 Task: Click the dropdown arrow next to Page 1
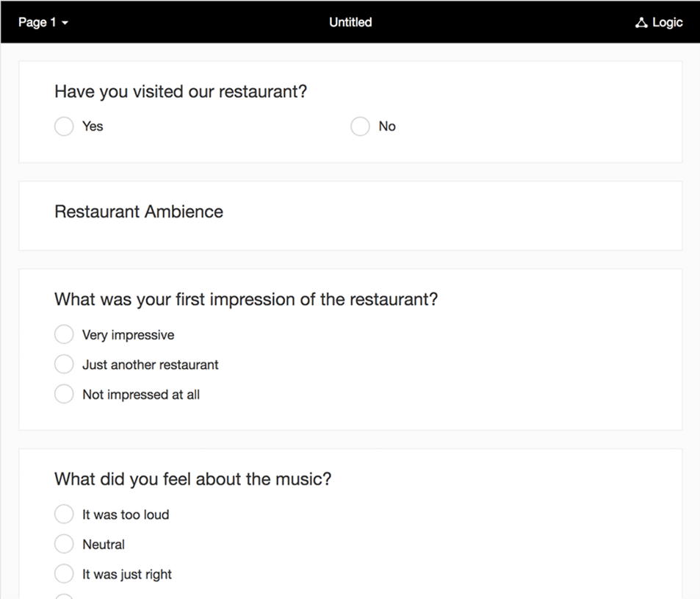65,23
